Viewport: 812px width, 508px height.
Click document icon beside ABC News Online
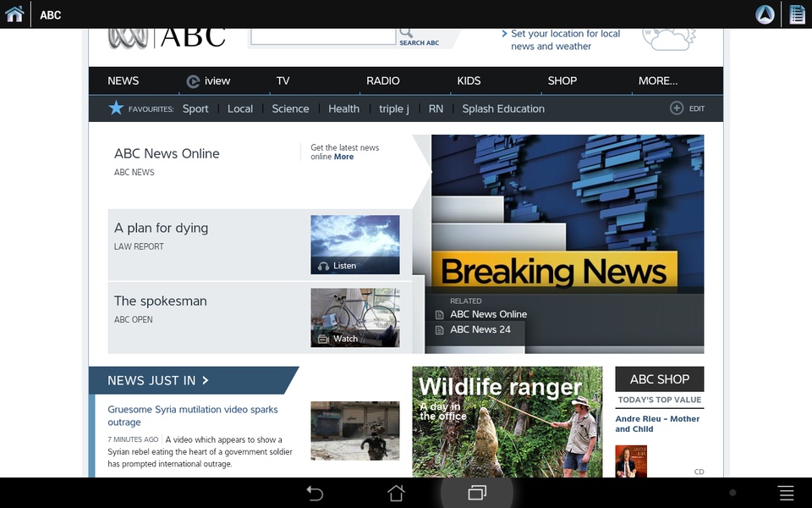tap(439, 315)
